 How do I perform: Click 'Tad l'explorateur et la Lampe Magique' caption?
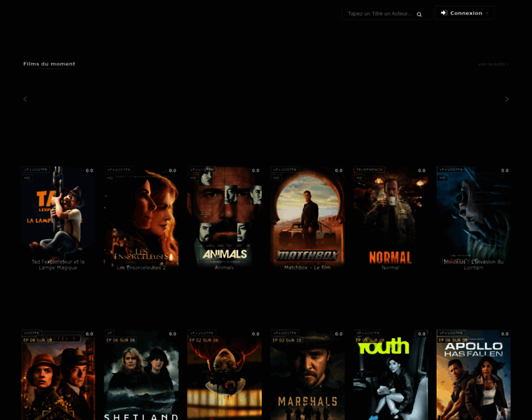[x=58, y=265]
